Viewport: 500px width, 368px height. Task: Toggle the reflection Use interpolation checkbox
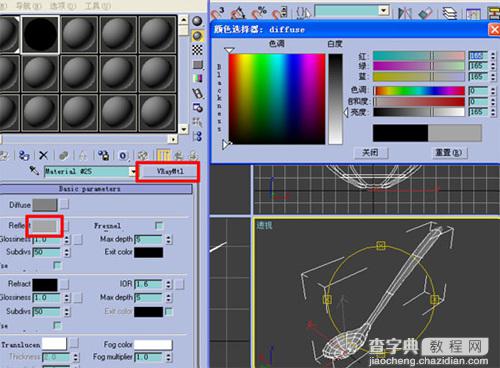(57, 265)
